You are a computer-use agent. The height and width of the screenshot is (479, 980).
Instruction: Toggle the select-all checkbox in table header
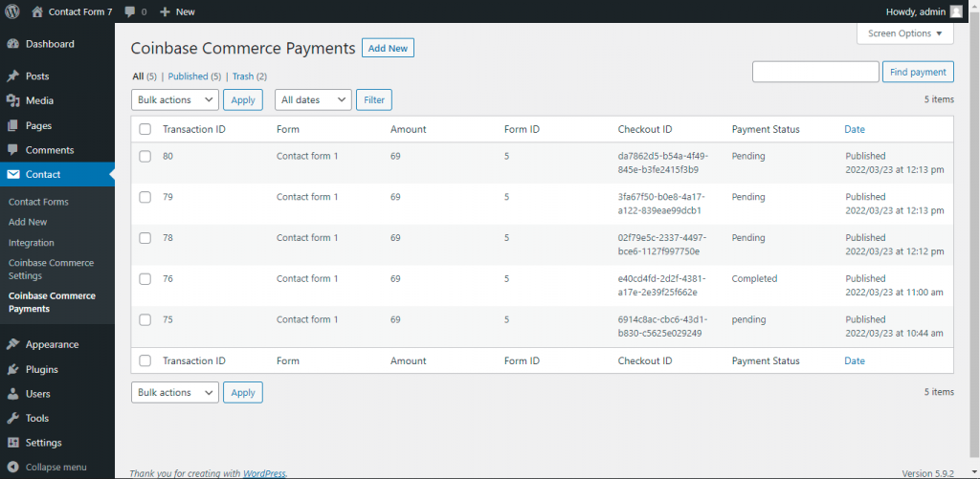coord(145,129)
